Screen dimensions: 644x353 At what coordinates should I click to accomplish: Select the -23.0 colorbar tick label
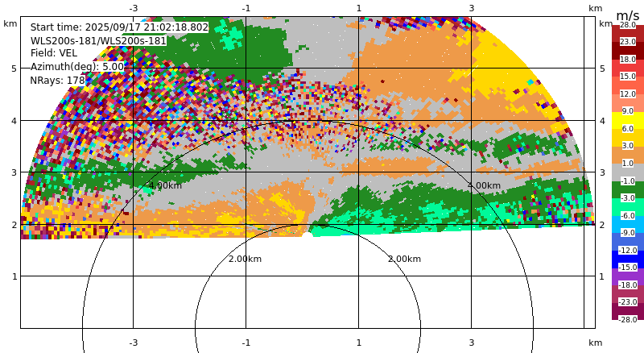click(628, 301)
